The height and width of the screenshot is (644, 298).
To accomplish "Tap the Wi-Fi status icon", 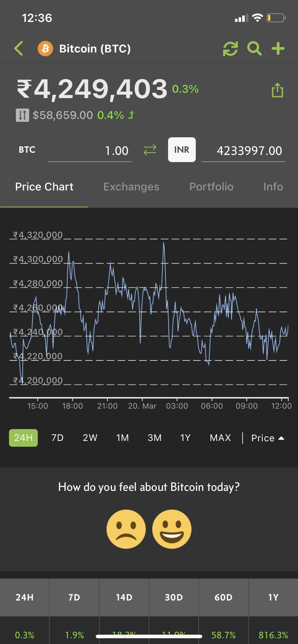I will 257,18.
